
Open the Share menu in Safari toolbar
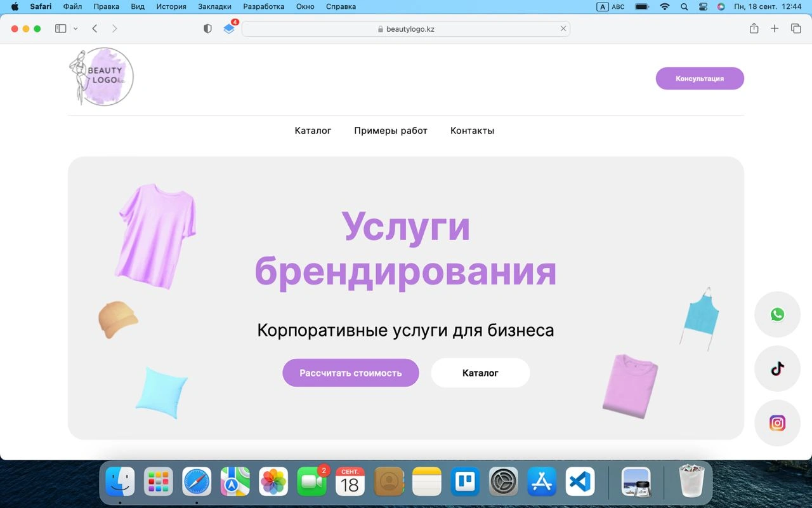(754, 29)
